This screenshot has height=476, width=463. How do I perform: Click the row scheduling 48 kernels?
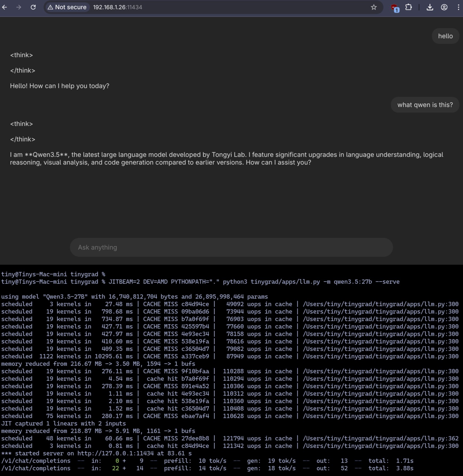tap(230, 438)
